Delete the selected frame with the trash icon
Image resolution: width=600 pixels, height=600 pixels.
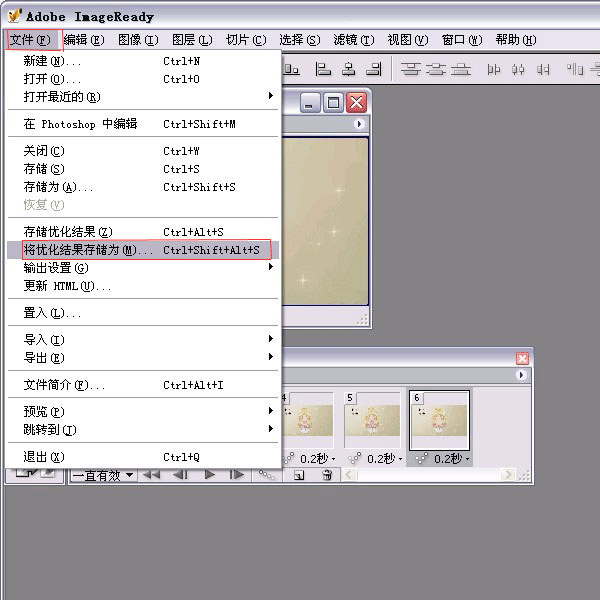click(326, 476)
